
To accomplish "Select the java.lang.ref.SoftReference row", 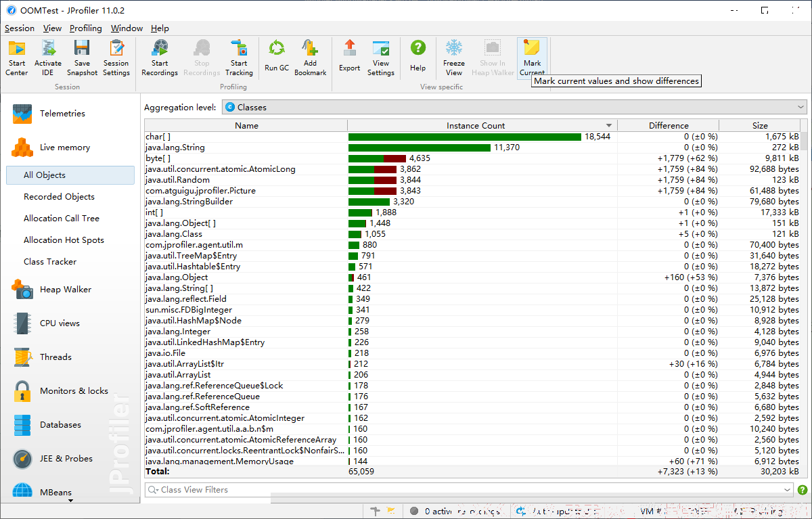I will click(473, 407).
